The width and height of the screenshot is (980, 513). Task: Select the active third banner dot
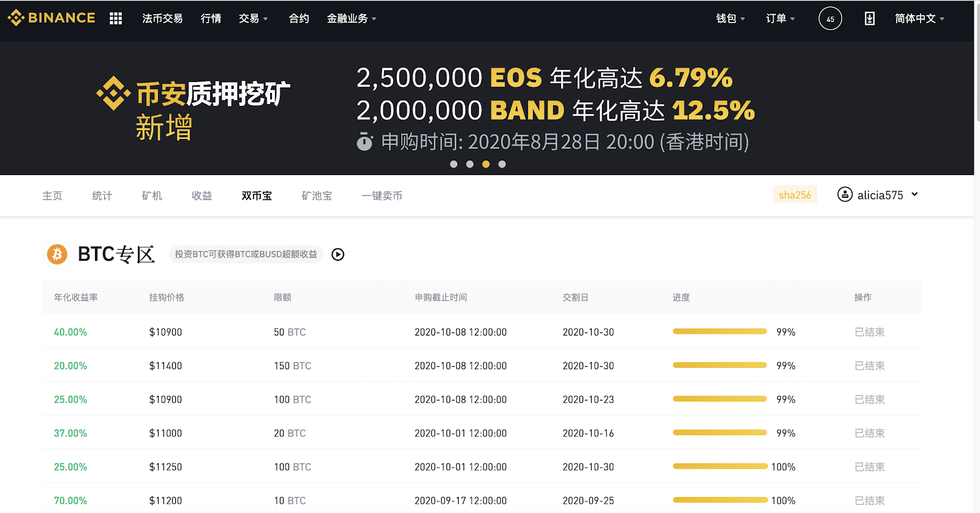486,164
